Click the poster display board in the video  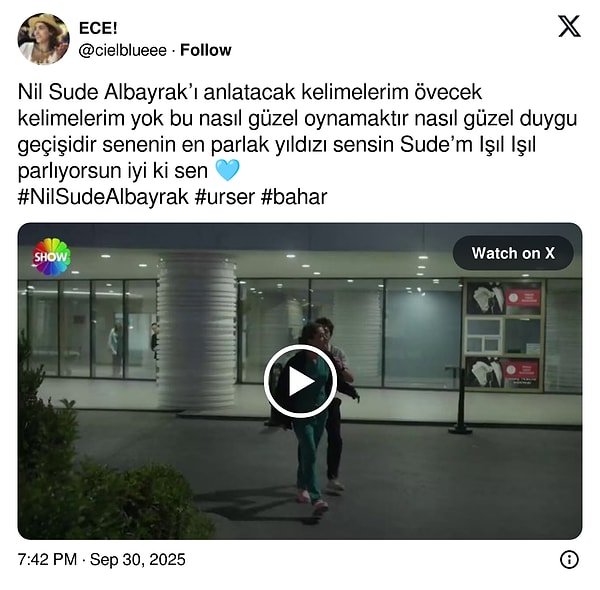(504, 335)
